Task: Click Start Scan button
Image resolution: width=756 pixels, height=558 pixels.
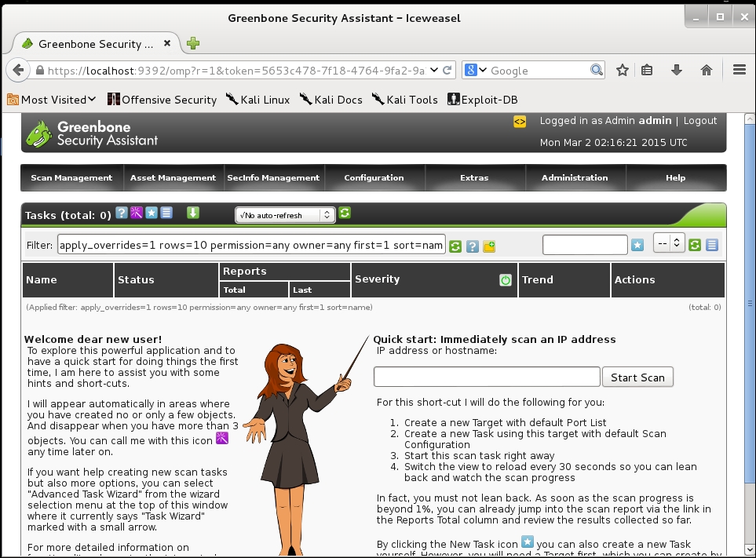Action: pos(637,377)
